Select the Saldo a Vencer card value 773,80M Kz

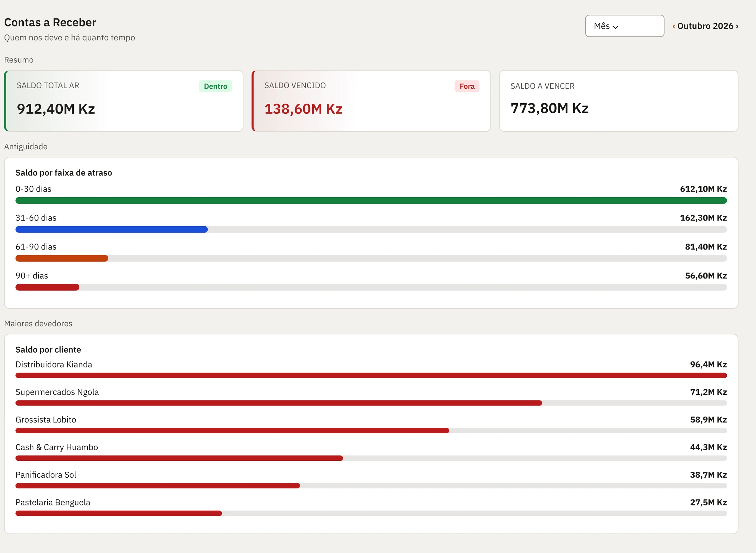(549, 108)
